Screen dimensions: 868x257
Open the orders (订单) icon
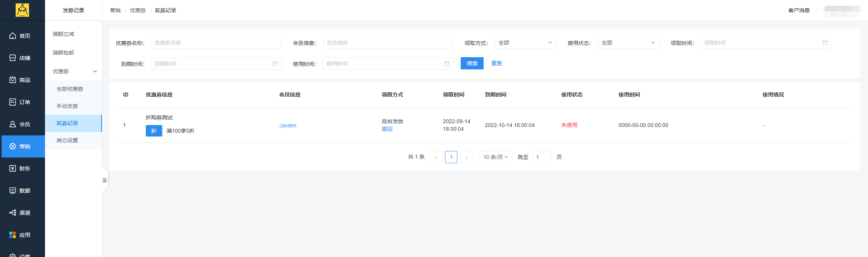[13, 102]
